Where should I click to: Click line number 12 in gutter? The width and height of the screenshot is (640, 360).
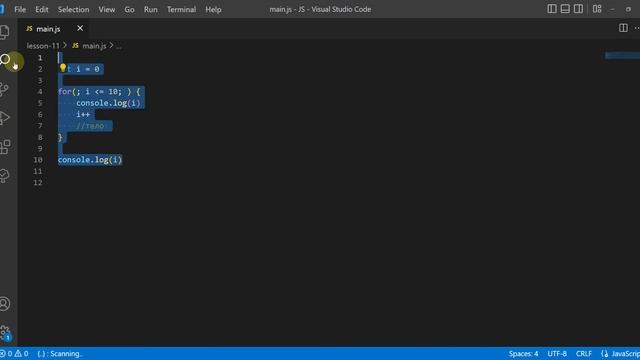38,182
